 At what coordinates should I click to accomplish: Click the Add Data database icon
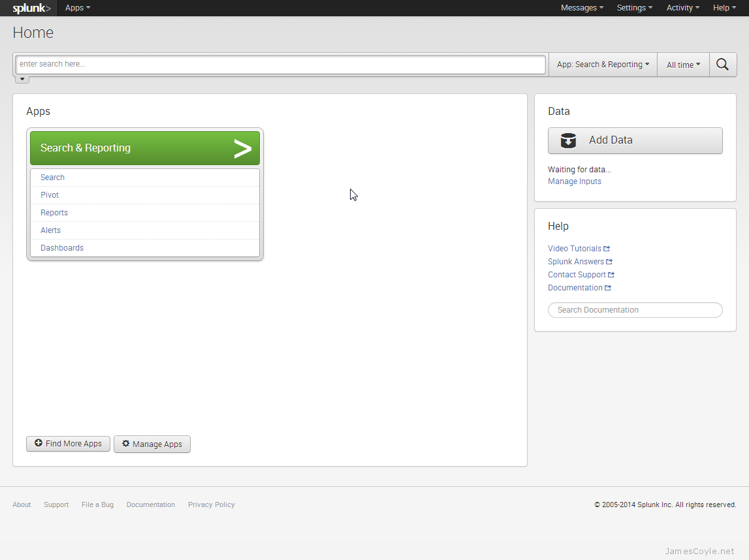(x=568, y=140)
